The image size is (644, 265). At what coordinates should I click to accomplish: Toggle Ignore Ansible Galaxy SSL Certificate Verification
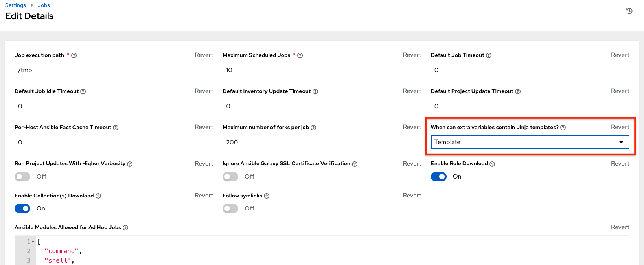(230, 177)
